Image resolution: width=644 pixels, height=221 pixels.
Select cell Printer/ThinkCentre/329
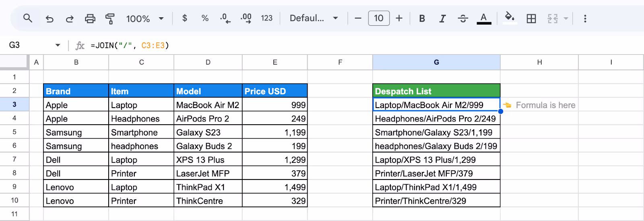436,201
